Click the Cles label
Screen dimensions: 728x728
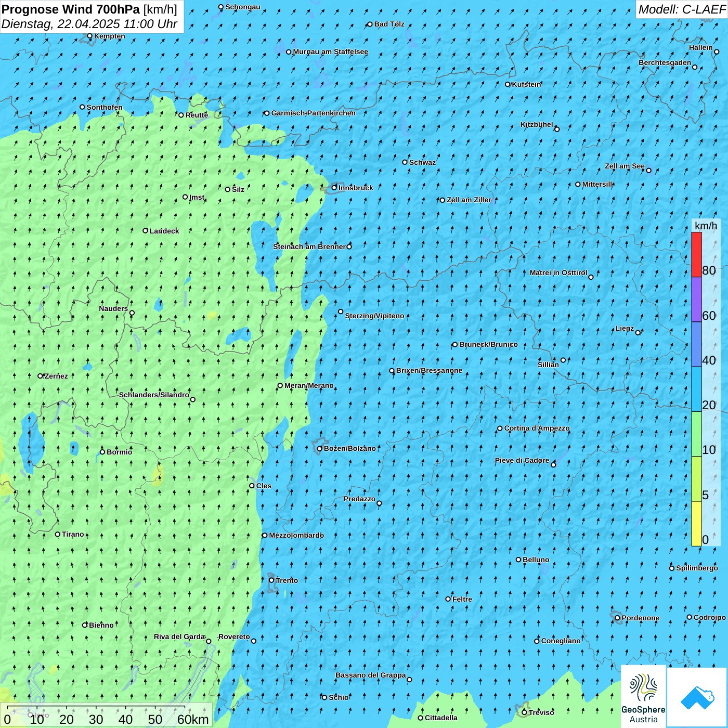point(264,486)
